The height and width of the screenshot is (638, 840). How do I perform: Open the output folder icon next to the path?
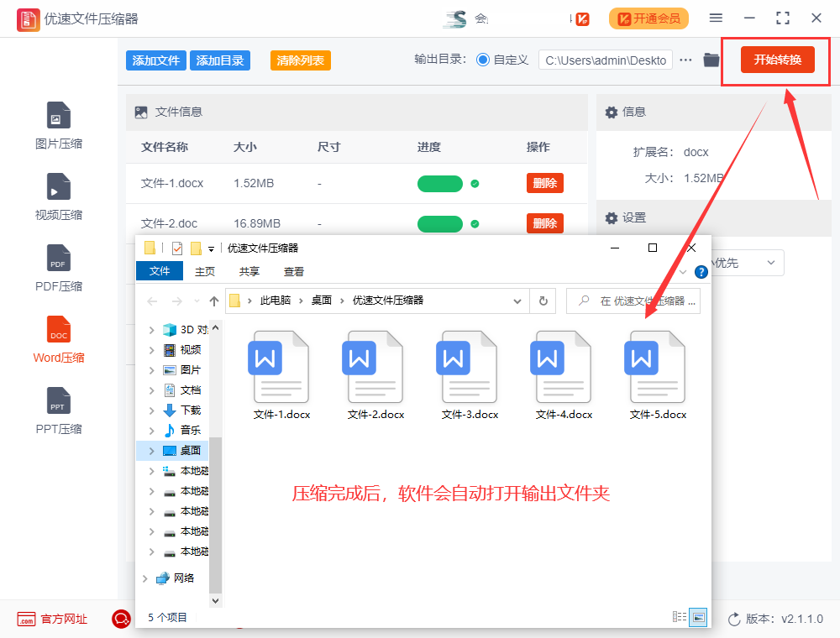[711, 60]
